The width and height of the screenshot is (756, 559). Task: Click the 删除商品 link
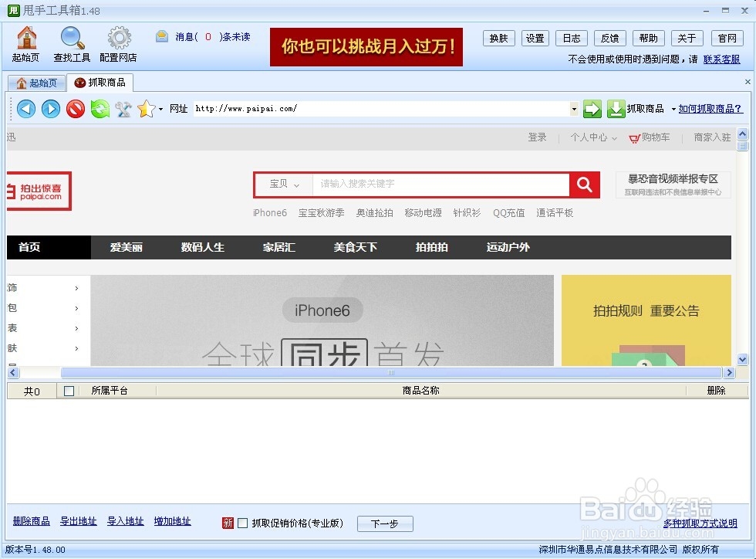point(32,521)
